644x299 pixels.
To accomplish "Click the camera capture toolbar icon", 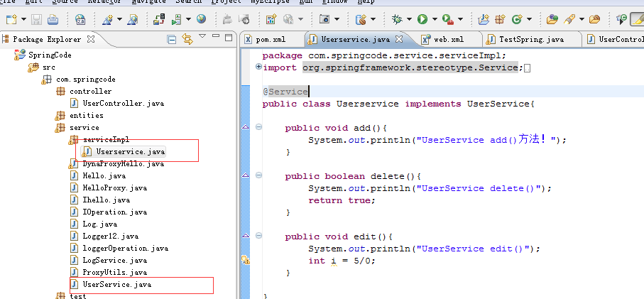I will coord(325,19).
